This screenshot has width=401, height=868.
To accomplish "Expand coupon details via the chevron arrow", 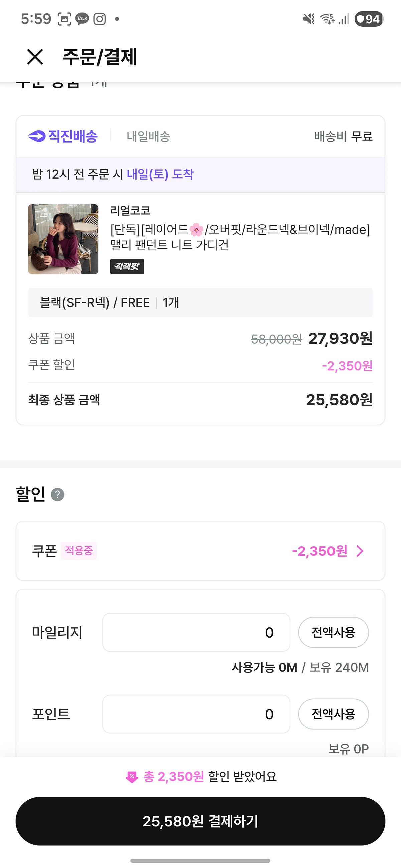I will pyautogui.click(x=360, y=551).
